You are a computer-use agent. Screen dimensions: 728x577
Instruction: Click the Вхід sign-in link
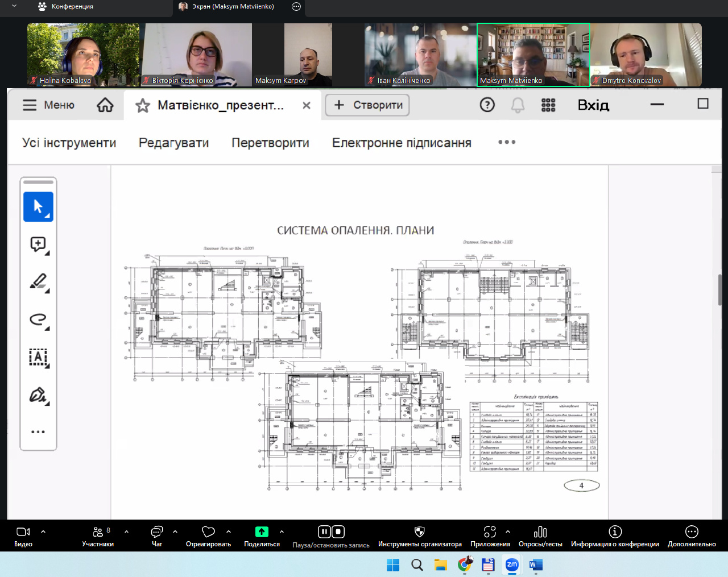tap(593, 105)
